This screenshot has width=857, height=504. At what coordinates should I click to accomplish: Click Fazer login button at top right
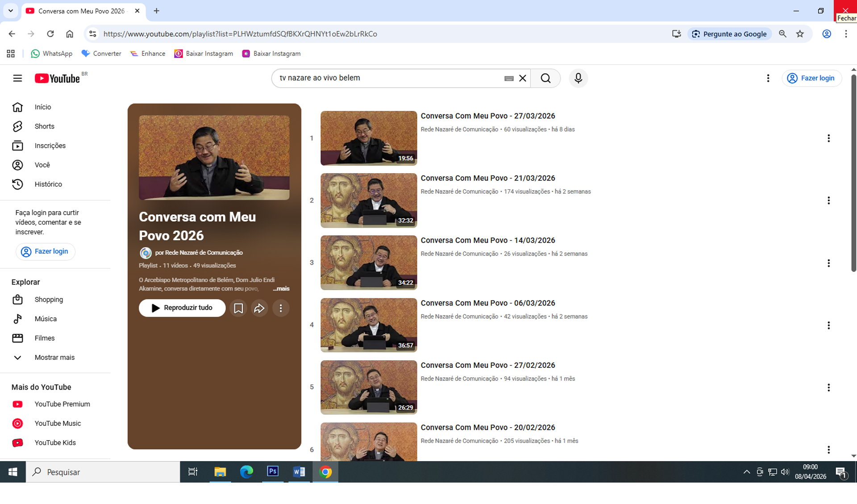pyautogui.click(x=811, y=78)
